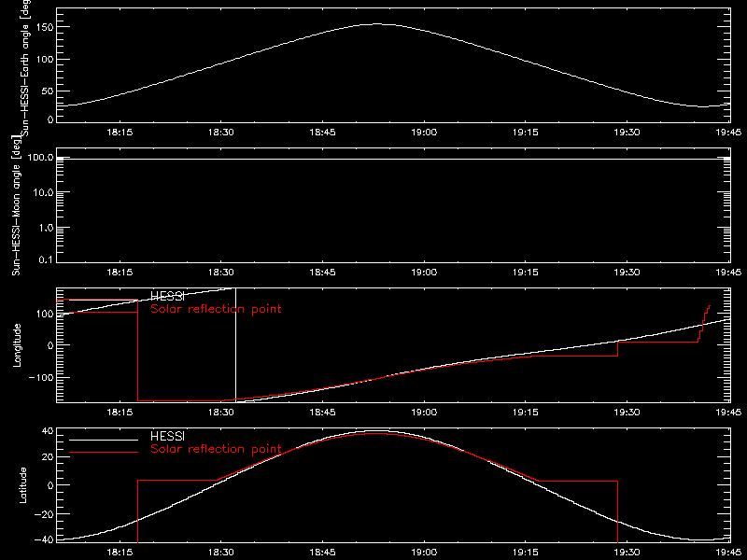Select the white 'HESSI' legend text in Latitude plot
Viewport: 747px width, 560px height.
(x=167, y=436)
